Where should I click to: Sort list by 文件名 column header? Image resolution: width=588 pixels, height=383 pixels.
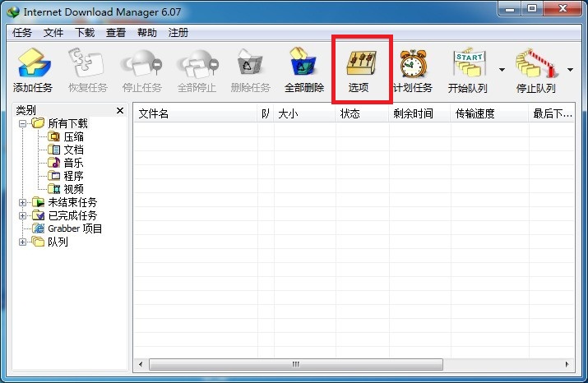[196, 114]
